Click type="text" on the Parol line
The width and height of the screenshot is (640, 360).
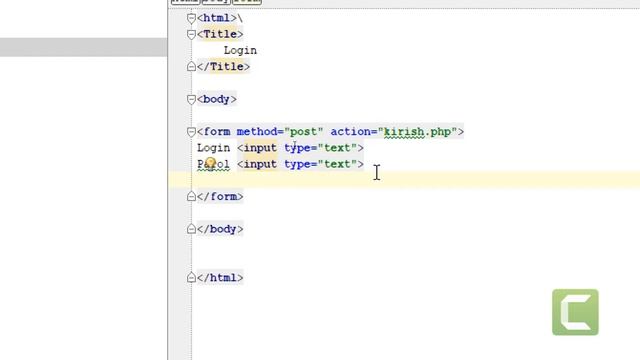320,164
